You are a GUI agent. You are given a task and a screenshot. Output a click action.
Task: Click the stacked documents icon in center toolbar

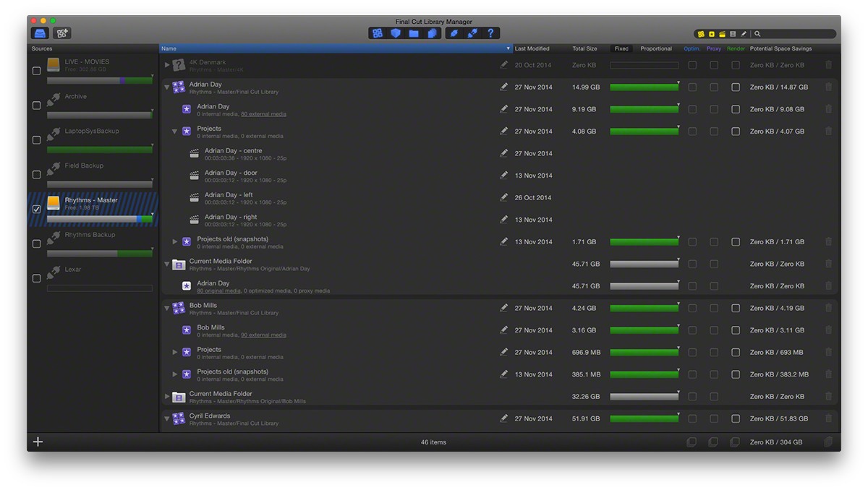click(x=432, y=33)
